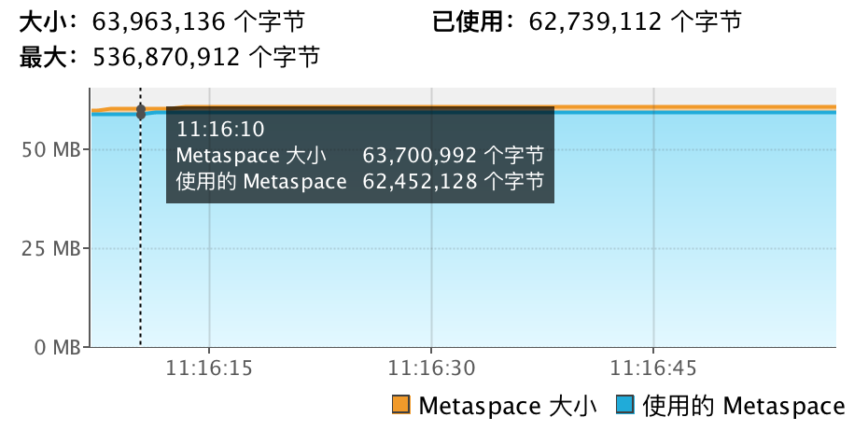Click the blue 使用的 Metaspace legend swatch

(625, 405)
